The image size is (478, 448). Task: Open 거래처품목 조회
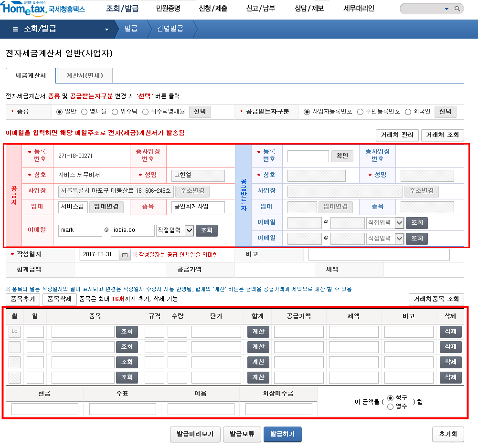pos(436,299)
